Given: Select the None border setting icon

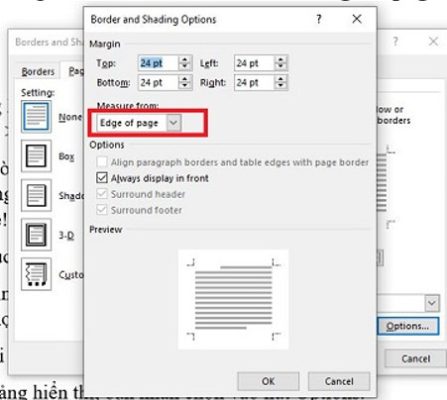Looking at the screenshot, I should 36,117.
